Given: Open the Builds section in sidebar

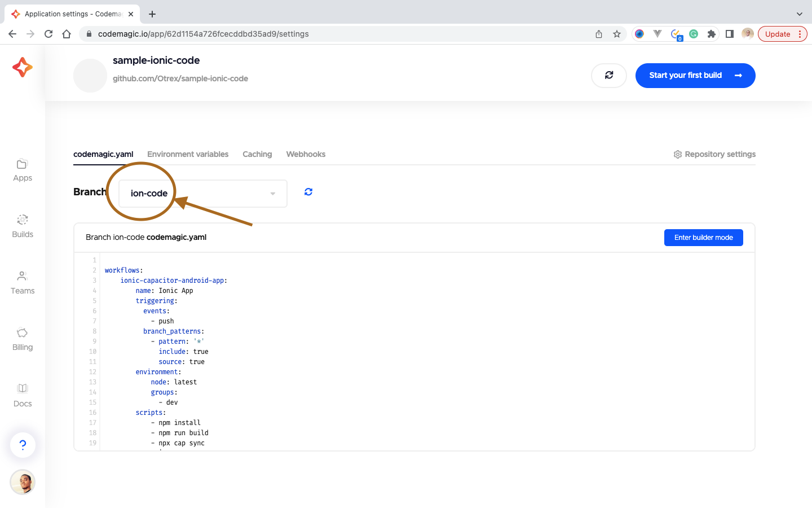Looking at the screenshot, I should point(23,227).
